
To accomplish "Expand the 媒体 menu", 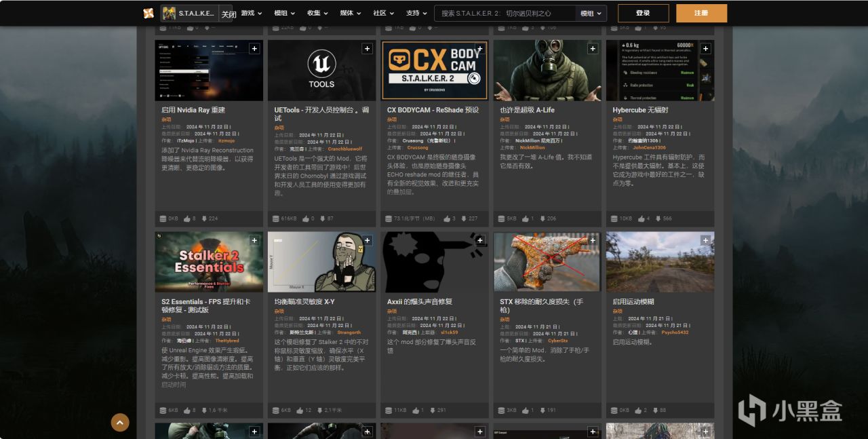I will (351, 13).
